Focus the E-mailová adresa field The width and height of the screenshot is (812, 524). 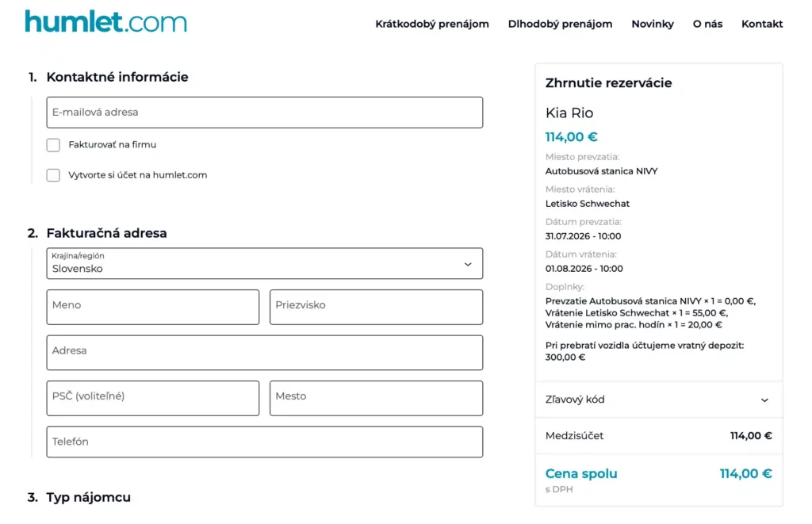[265, 113]
